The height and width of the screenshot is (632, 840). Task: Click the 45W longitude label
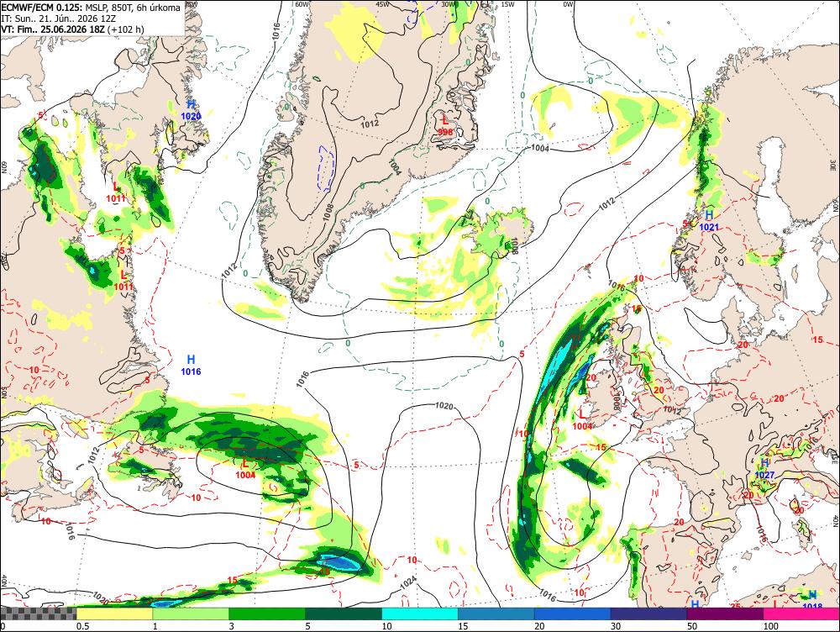[382, 4]
